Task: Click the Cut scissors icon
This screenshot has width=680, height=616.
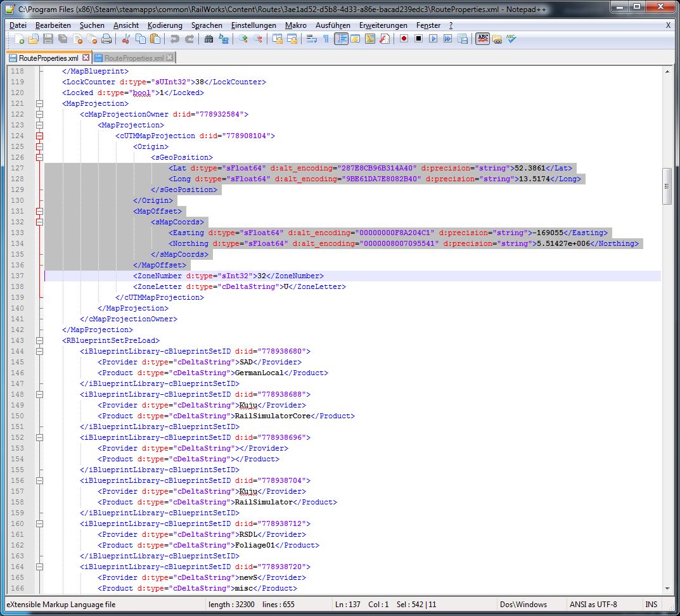Action: pos(126,39)
